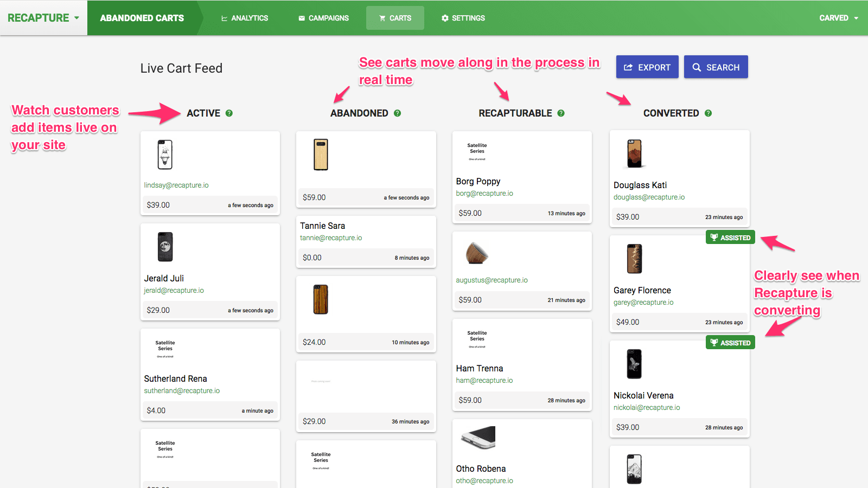The height and width of the screenshot is (488, 868).
Task: Open the help icon next to RECAPTURABLE
Action: (561, 113)
